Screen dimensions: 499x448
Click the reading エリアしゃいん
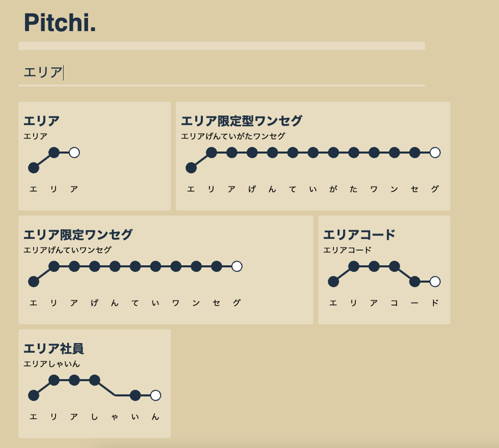(52, 364)
